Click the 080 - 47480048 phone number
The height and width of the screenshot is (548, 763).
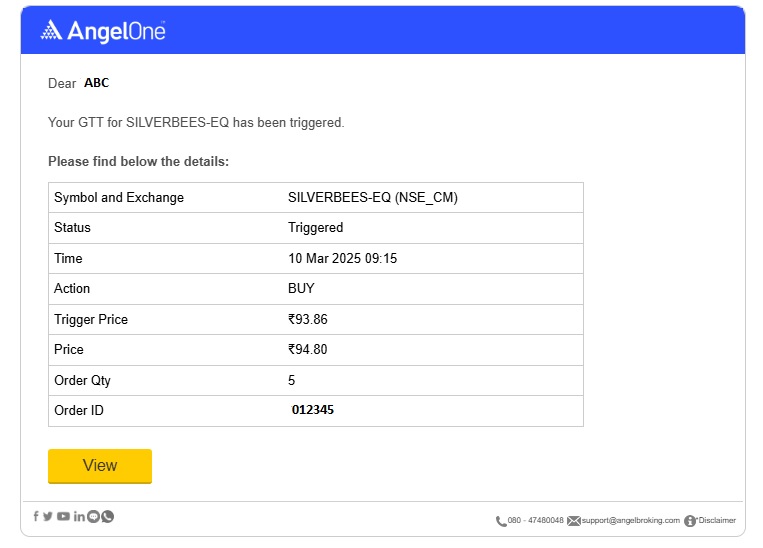pos(536,521)
